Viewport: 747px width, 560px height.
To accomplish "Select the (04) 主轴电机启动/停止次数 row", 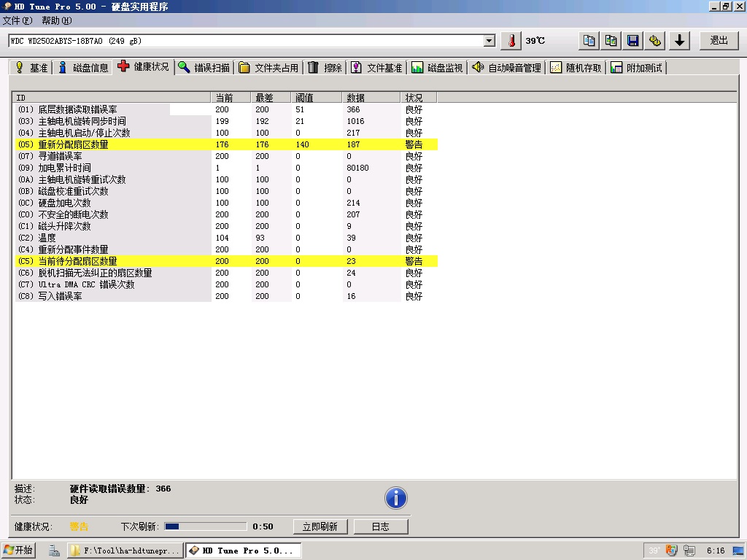I will click(226, 133).
